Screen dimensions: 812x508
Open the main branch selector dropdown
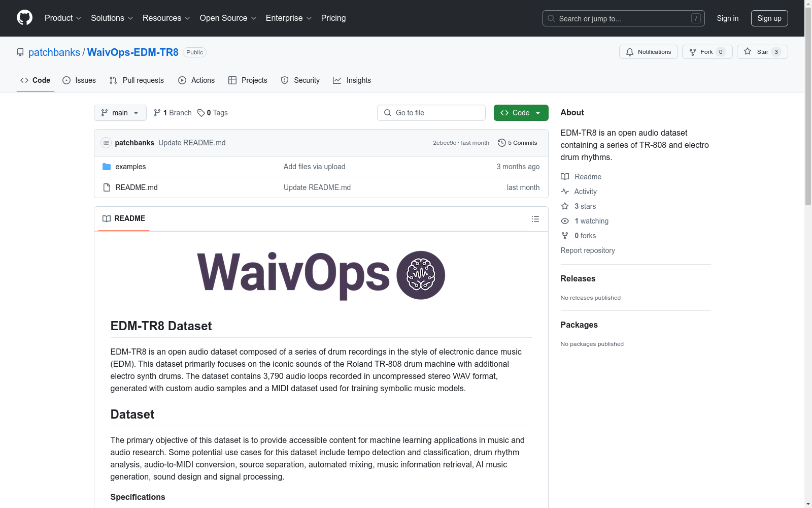[120, 113]
